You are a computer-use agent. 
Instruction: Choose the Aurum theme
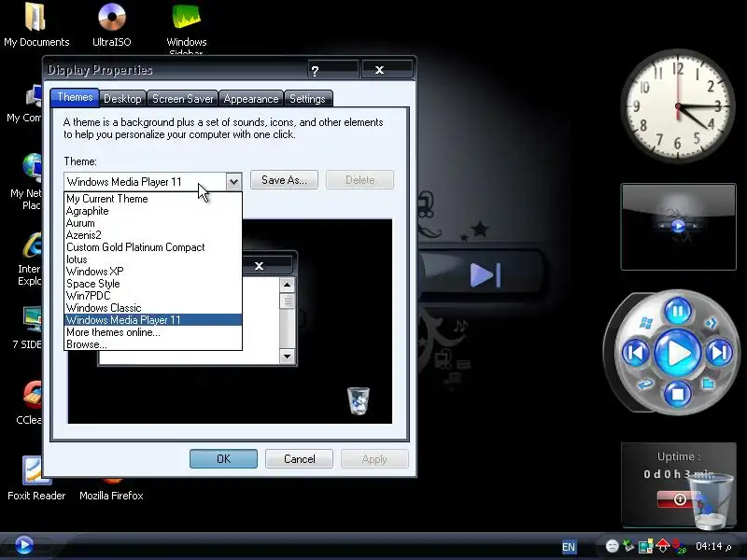click(x=153, y=223)
